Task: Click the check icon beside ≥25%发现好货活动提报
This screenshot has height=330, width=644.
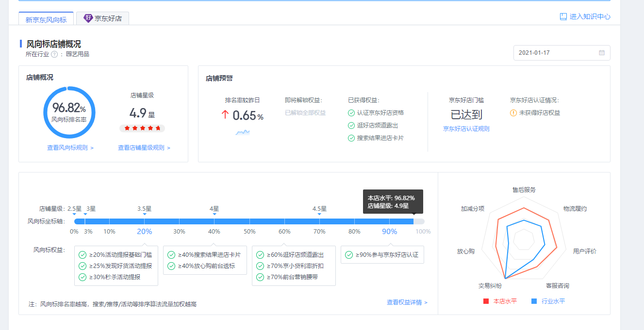Action: (x=83, y=266)
